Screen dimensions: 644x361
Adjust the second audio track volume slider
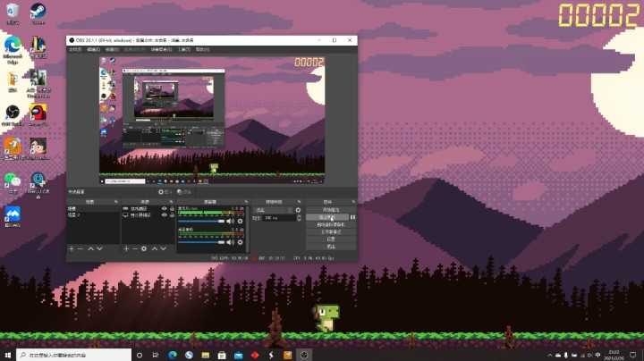click(x=201, y=242)
